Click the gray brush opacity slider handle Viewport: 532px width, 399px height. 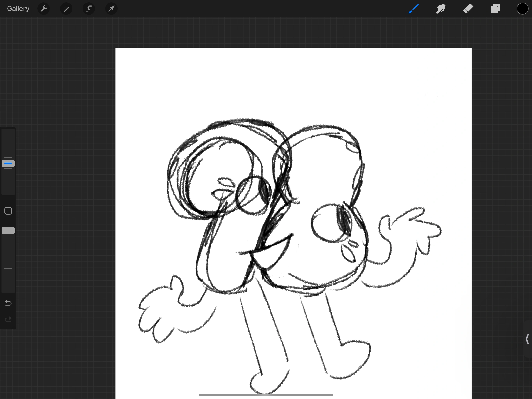pyautogui.click(x=8, y=230)
